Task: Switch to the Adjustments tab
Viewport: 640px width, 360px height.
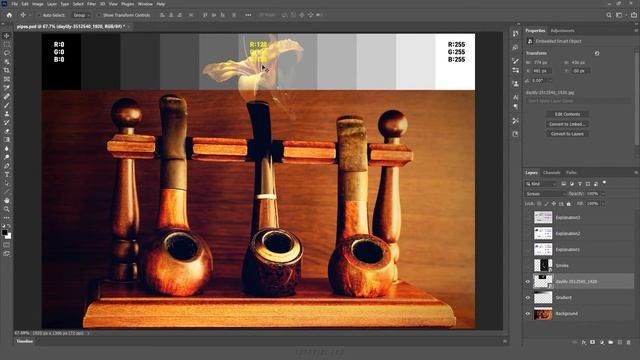Action: point(562,31)
